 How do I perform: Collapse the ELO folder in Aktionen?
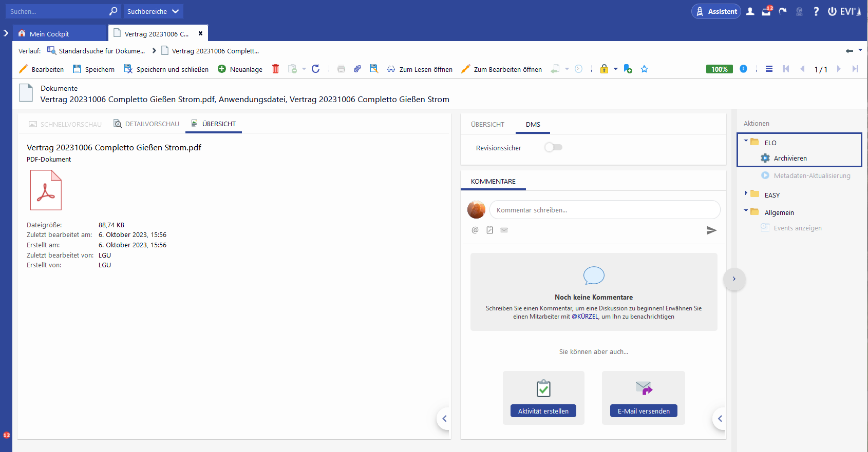tap(746, 141)
